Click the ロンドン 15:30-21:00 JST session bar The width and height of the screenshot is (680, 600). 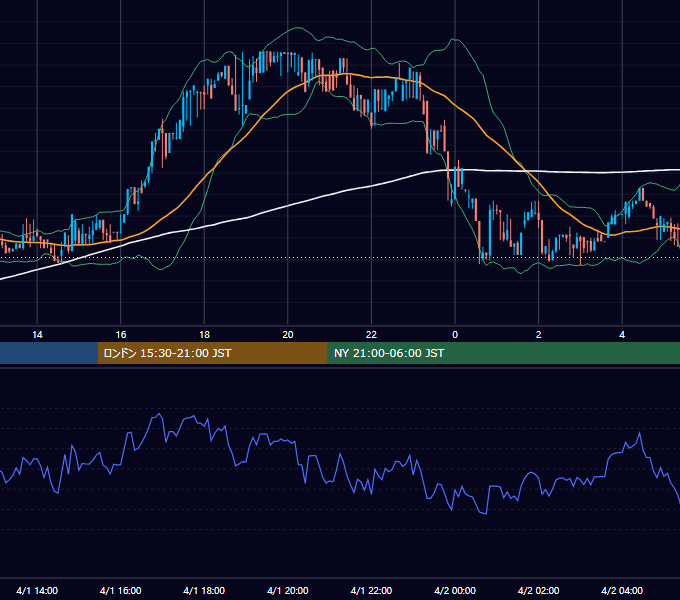[212, 353]
